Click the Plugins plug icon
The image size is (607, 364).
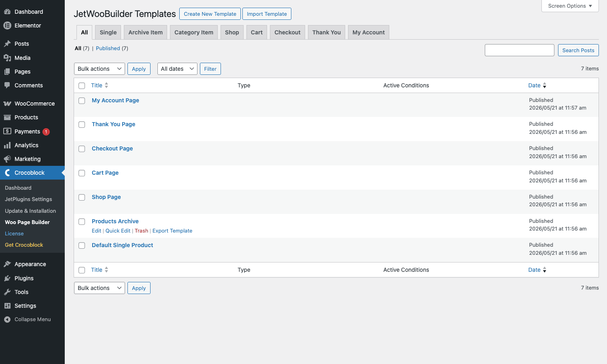(x=7, y=278)
